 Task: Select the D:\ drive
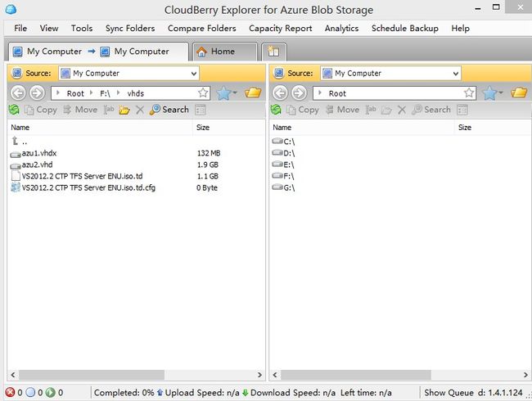[283, 153]
